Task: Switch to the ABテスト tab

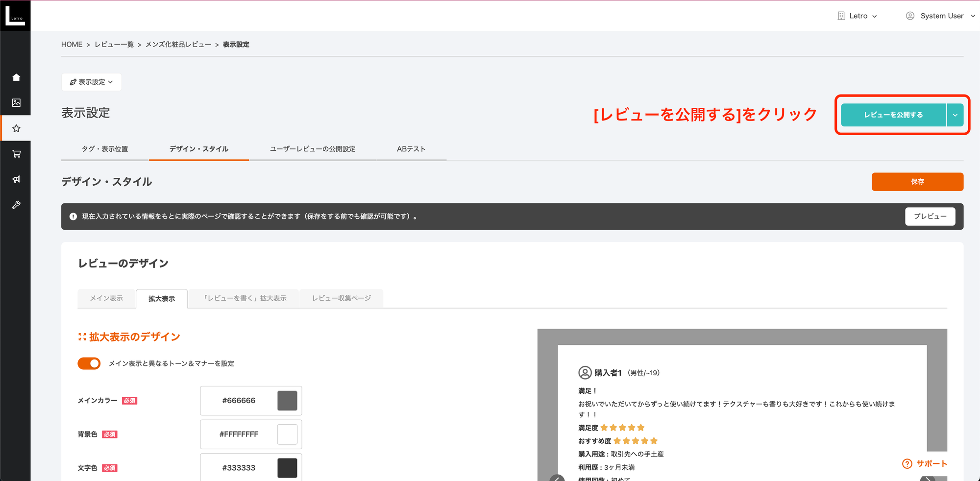Action: click(x=411, y=149)
